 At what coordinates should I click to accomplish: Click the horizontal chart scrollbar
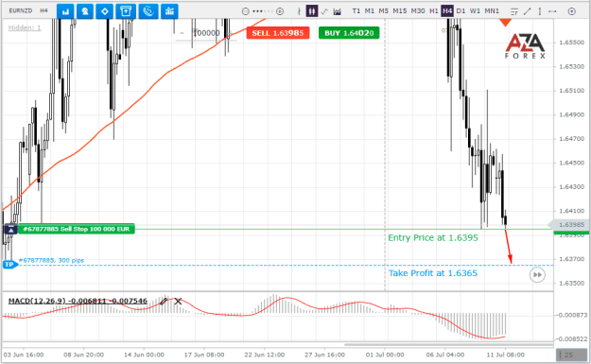[x=448, y=344]
